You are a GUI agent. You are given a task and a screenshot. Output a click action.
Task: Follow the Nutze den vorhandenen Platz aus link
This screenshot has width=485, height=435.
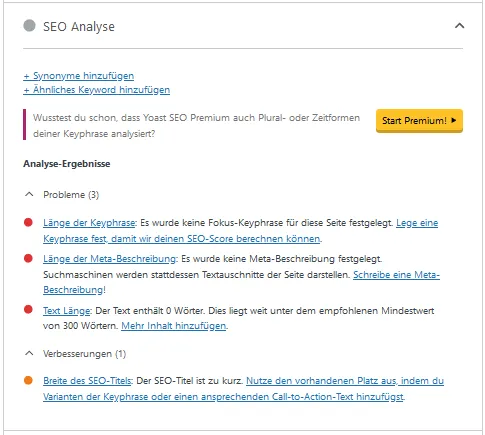[x=244, y=389]
